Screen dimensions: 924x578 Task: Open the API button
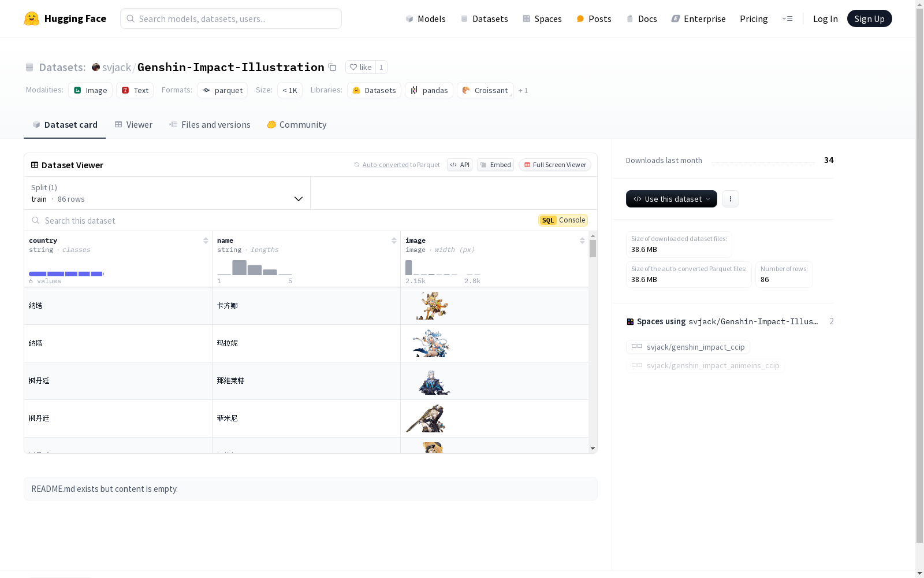460,165
